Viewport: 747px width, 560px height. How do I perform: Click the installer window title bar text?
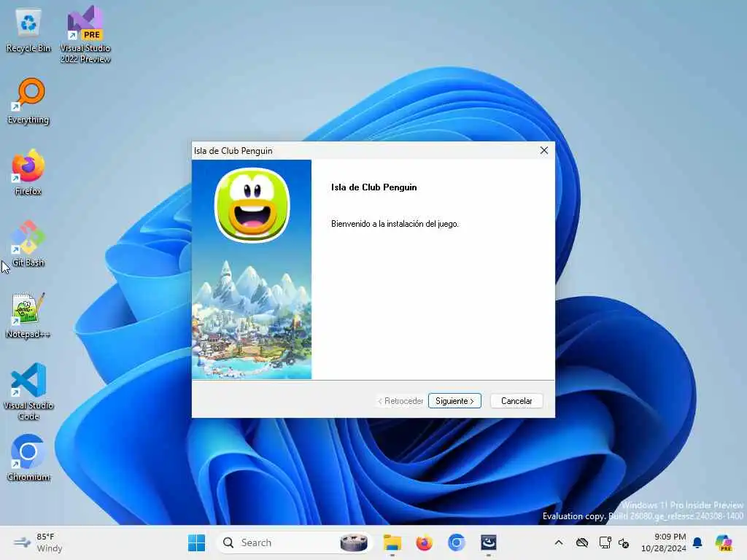click(x=233, y=151)
